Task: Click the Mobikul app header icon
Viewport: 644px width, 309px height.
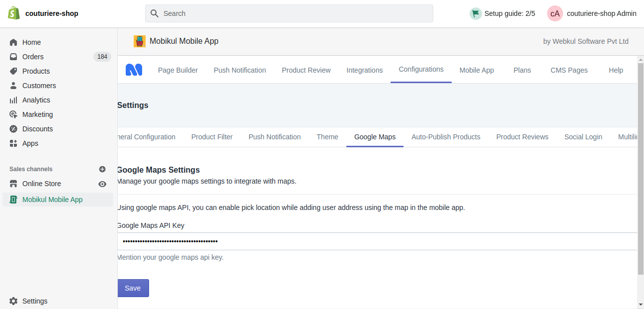Action: 140,41
